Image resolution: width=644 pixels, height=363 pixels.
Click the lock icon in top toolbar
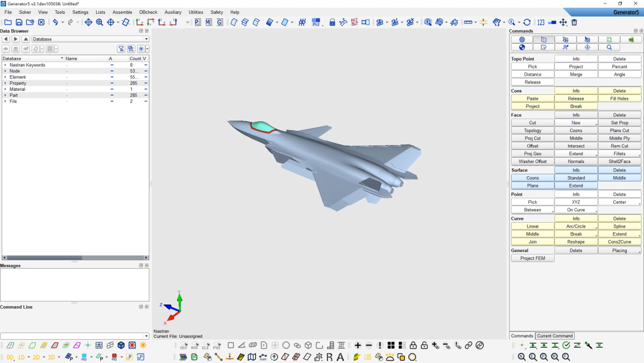pos(332,22)
